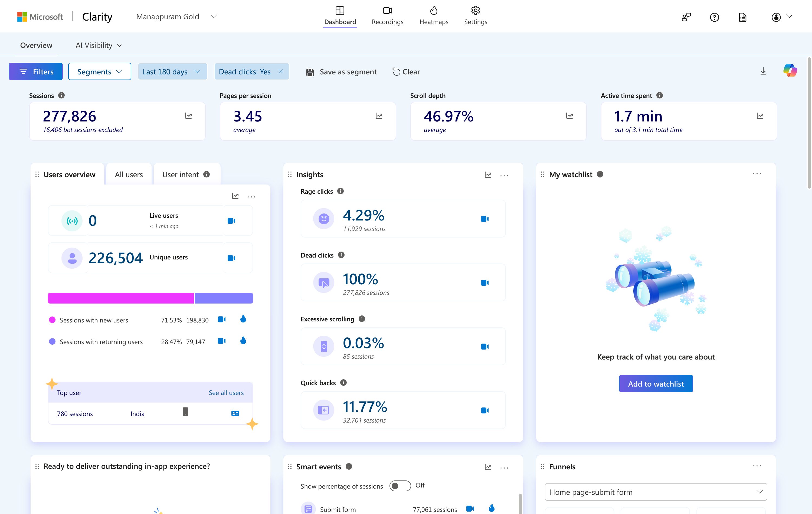Open My watchlist more options menu

pos(757,174)
